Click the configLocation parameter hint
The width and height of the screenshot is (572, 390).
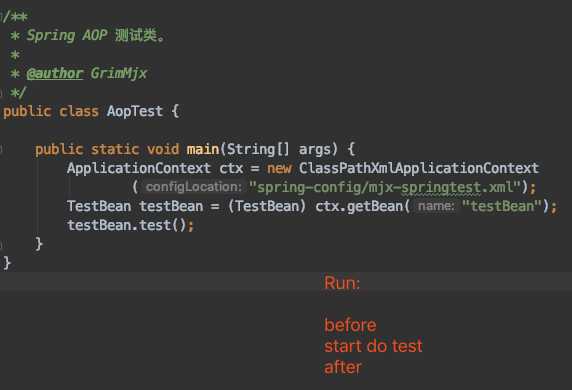(x=193, y=187)
